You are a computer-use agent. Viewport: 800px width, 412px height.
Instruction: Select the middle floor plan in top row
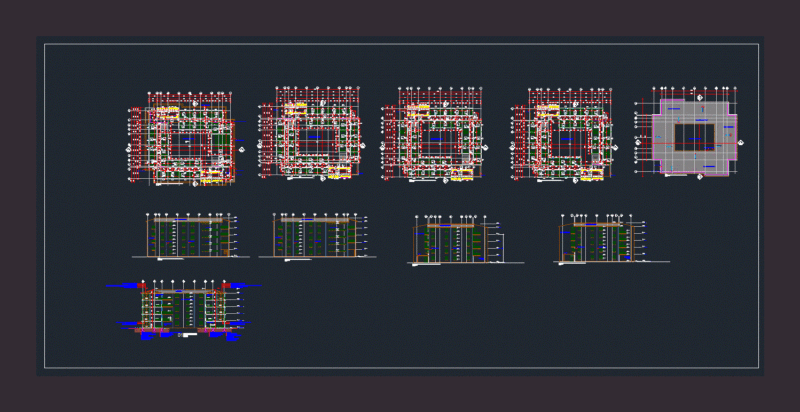pyautogui.click(x=434, y=134)
